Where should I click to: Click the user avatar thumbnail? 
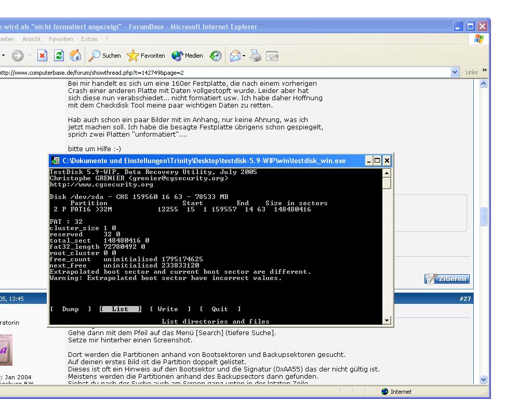6,350
